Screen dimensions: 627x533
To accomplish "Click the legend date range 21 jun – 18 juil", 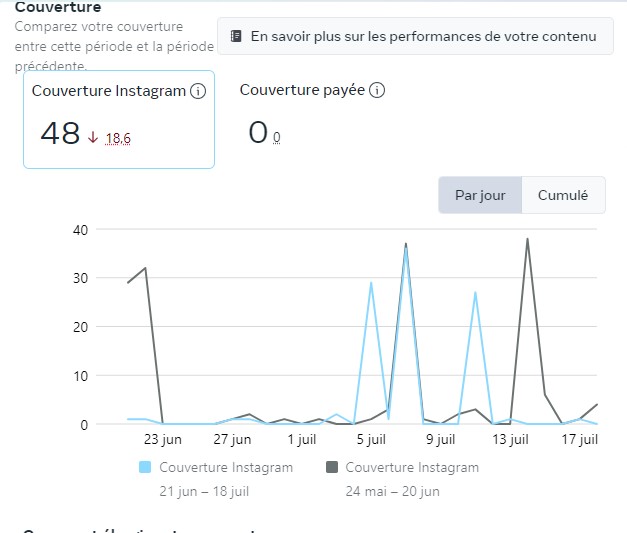I will [x=204, y=491].
